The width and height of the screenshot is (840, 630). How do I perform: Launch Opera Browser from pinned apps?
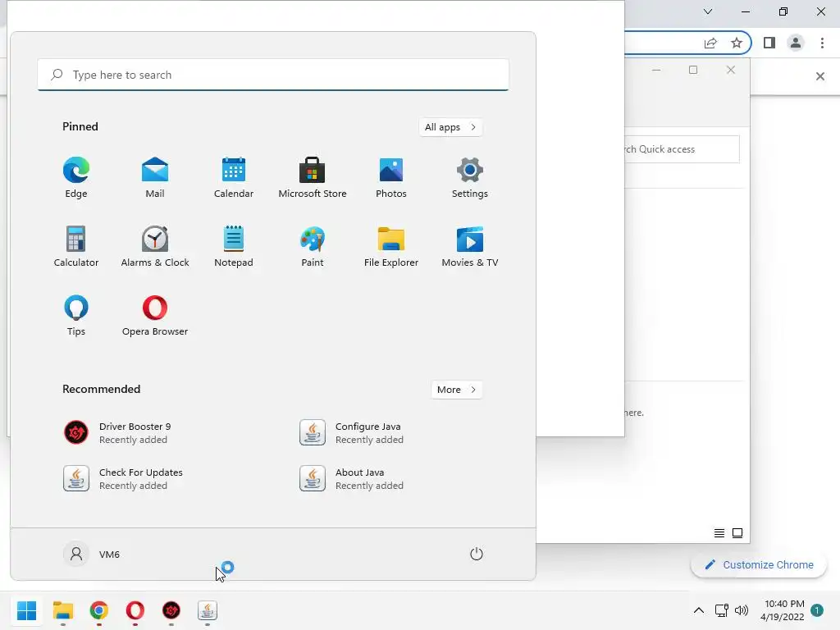pos(155,315)
